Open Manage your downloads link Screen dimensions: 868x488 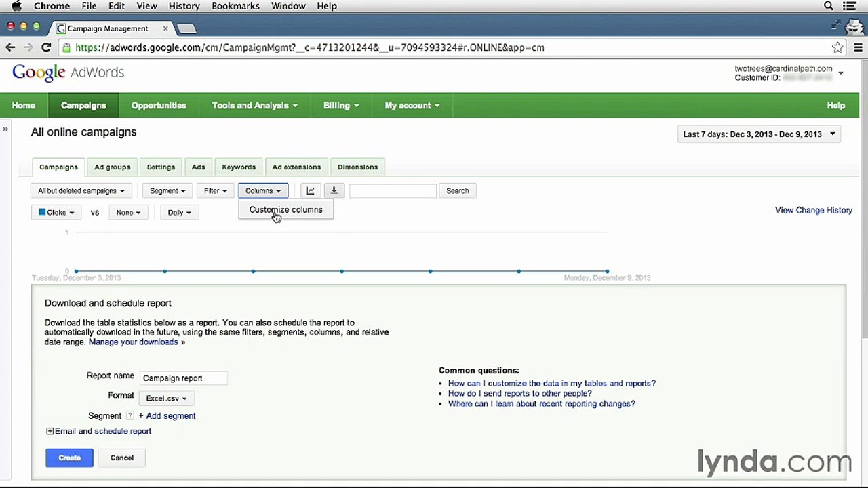click(x=133, y=342)
